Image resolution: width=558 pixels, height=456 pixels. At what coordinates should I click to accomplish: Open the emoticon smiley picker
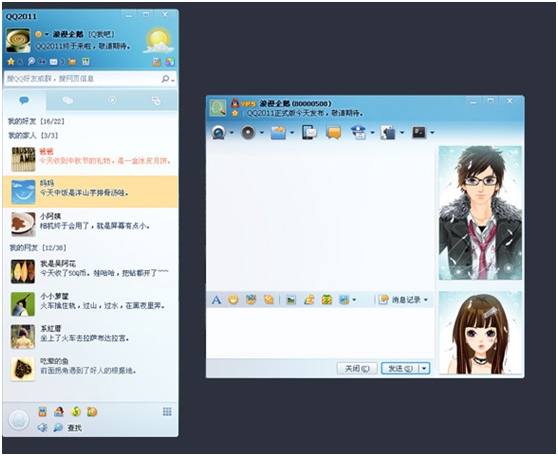(x=233, y=300)
